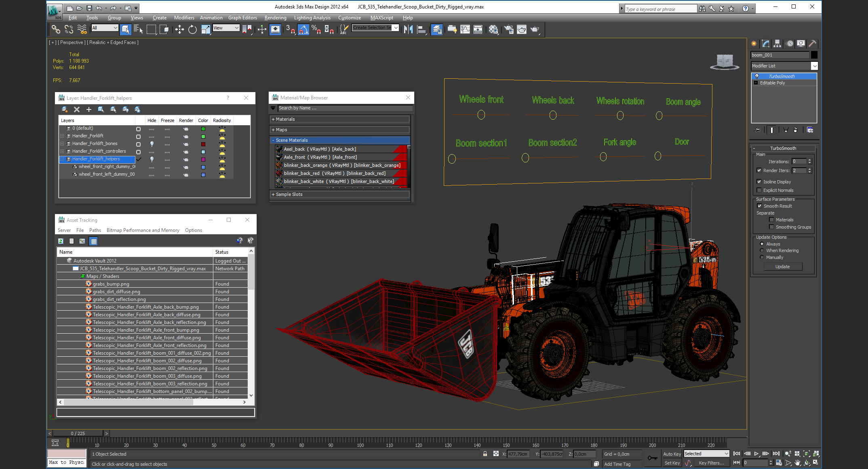
Task: Open the reference coordinate View dropdown
Action: tap(226, 28)
